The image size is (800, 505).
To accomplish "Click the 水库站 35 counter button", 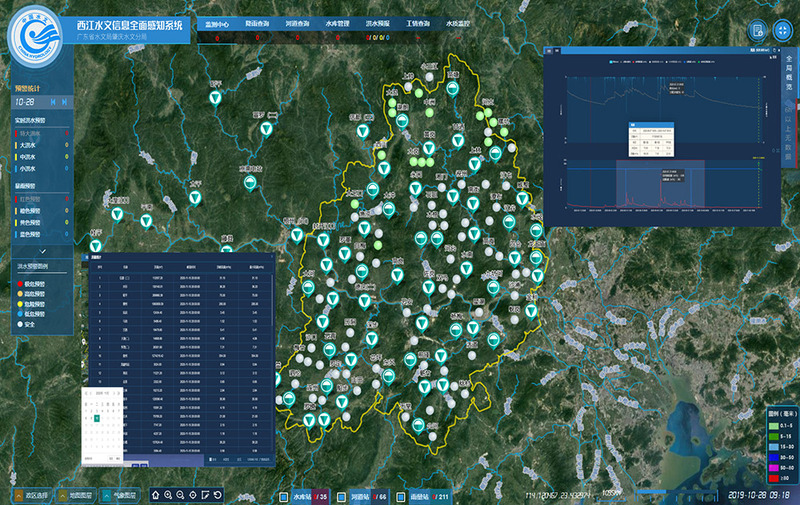I will pos(310,496).
